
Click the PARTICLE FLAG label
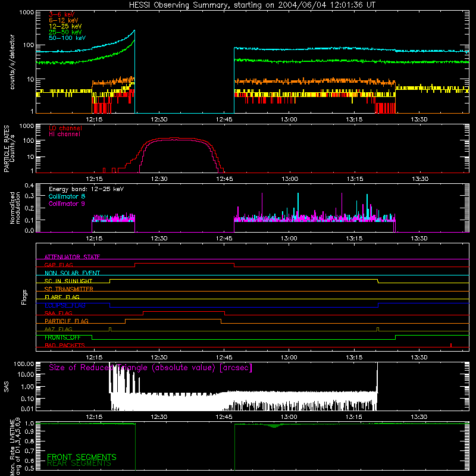(67, 321)
